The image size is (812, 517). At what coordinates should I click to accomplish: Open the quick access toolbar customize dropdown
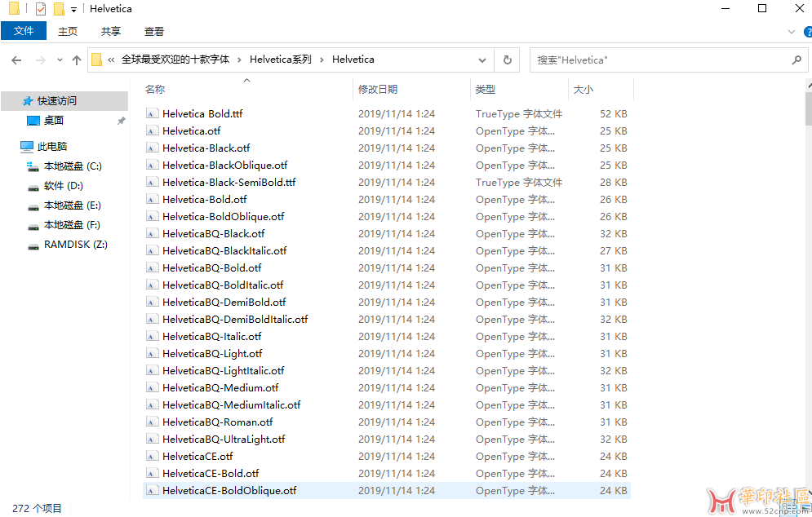click(x=74, y=9)
